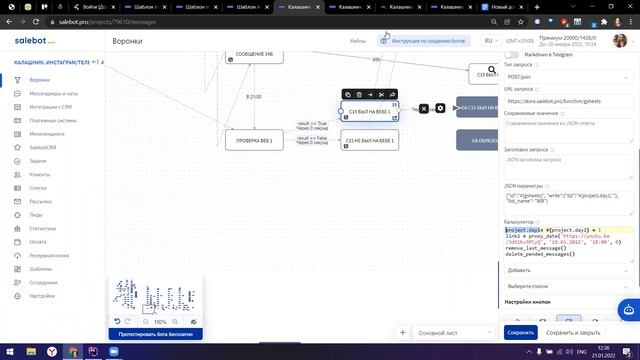Open the Воронки funnel section in sidebar

[40, 80]
